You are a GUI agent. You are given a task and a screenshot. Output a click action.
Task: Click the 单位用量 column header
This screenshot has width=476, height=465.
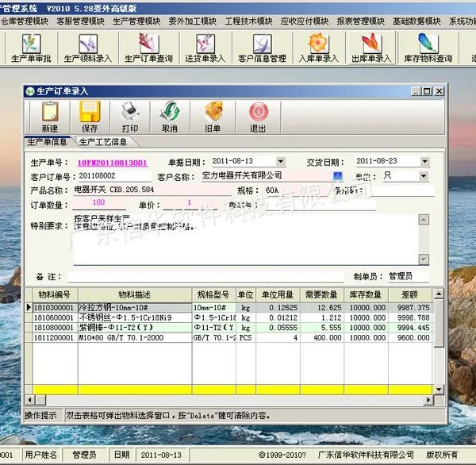coord(278,294)
